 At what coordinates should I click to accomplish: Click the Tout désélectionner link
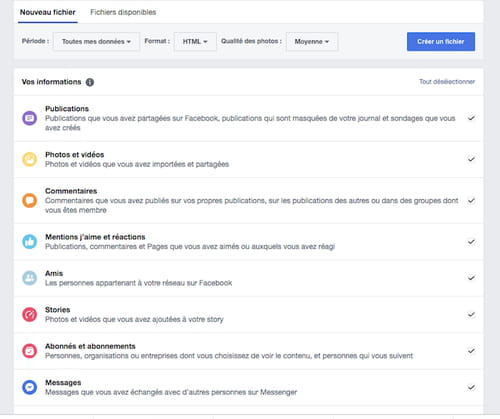pos(447,82)
